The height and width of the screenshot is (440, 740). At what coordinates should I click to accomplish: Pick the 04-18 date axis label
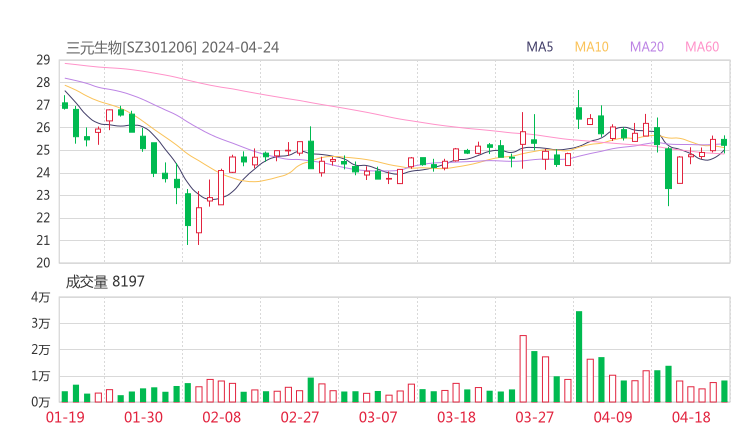(x=690, y=418)
